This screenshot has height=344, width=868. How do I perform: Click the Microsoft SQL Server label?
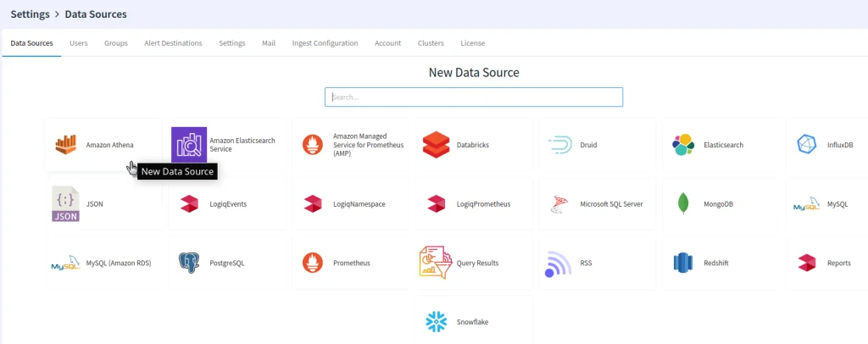[x=611, y=204]
